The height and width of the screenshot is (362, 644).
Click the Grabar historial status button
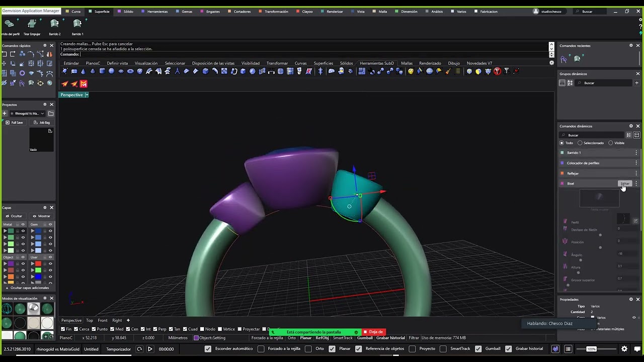(390, 338)
